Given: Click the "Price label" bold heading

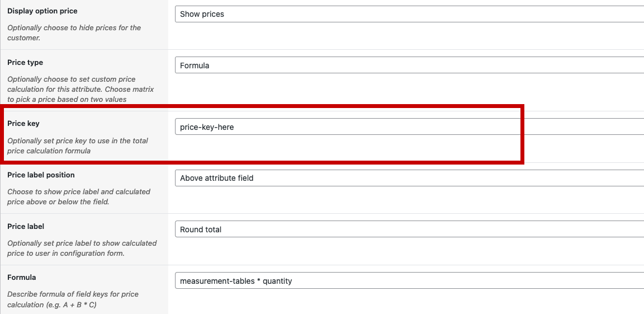Looking at the screenshot, I should tap(26, 227).
